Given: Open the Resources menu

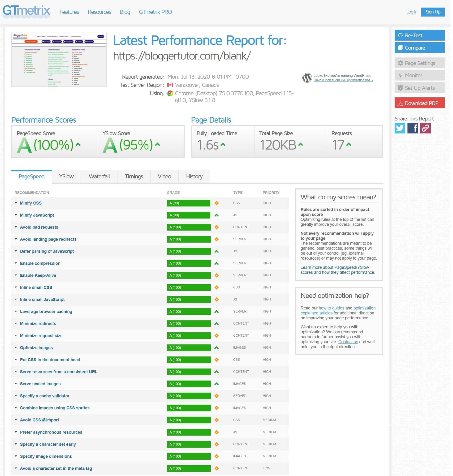Looking at the screenshot, I should [99, 12].
